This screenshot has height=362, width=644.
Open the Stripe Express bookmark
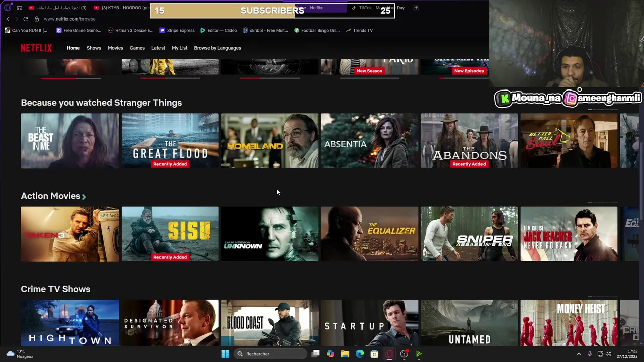177,30
